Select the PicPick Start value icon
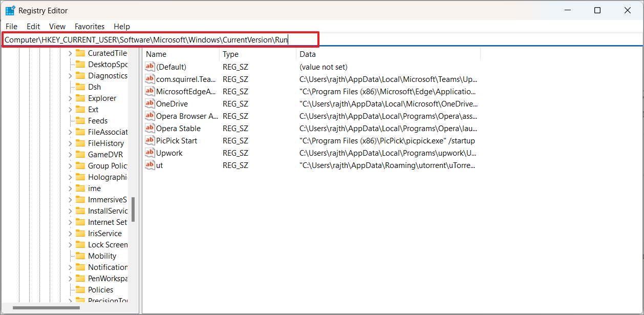 tap(149, 140)
